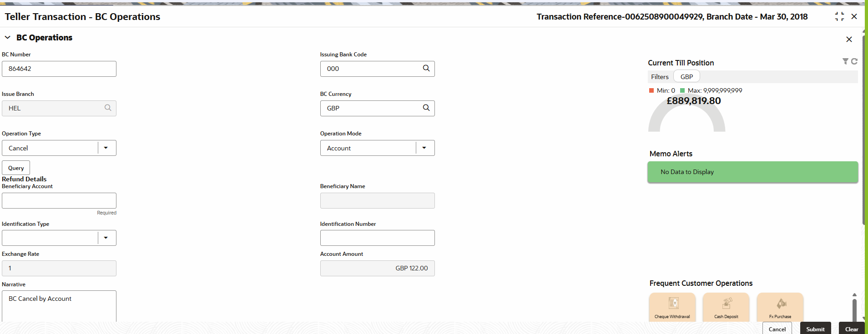Click the Clear button

click(852, 329)
